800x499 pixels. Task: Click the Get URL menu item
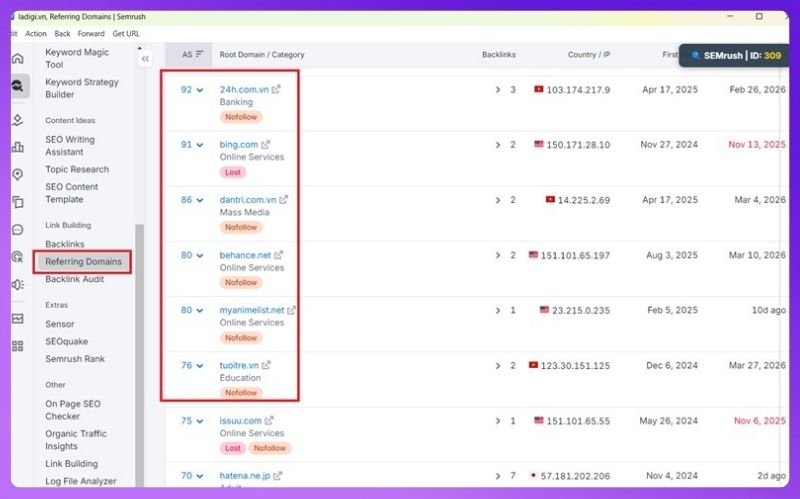[126, 34]
